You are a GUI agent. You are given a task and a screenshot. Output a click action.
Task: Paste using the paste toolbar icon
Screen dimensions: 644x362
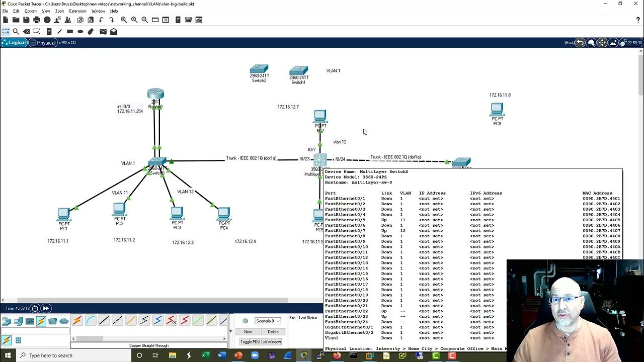[91, 20]
